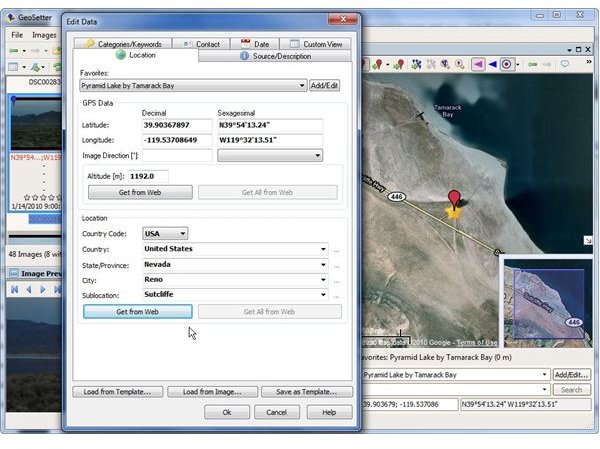Click Load from Template button
This screenshot has width=600, height=449.
point(117,392)
